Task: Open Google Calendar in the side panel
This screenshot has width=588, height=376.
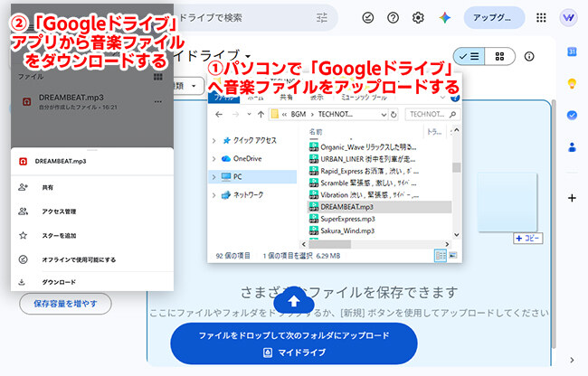Action: click(x=572, y=52)
